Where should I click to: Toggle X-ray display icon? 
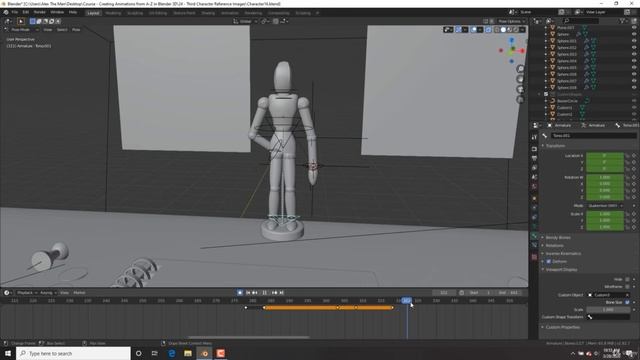(x=488, y=30)
